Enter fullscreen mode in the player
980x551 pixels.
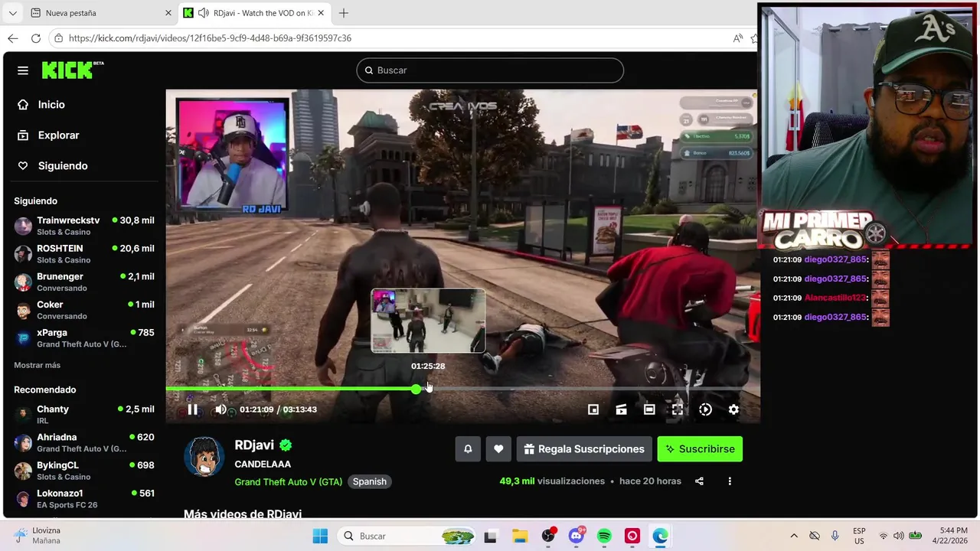pos(678,409)
